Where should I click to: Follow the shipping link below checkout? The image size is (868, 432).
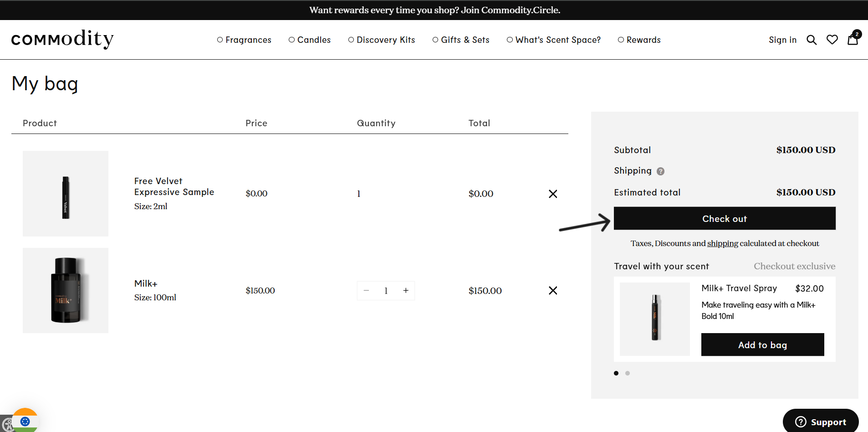(x=722, y=244)
